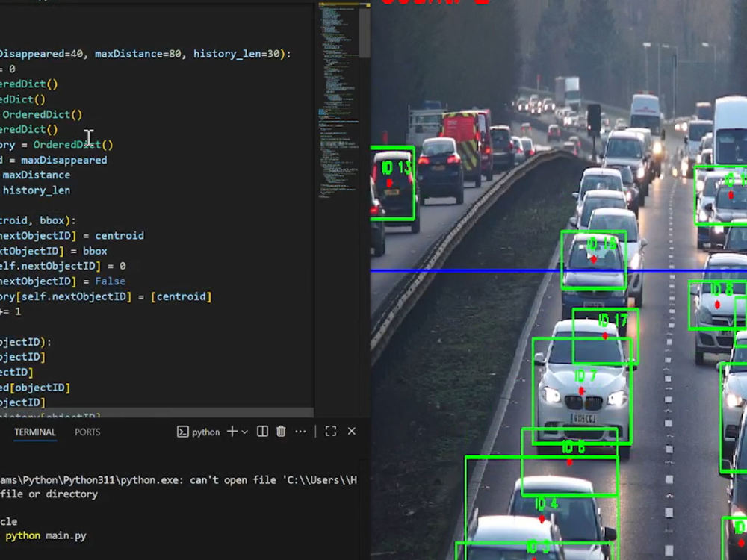Kill terminal using the trash icon
Viewport: 747px width, 560px height.
(281, 432)
